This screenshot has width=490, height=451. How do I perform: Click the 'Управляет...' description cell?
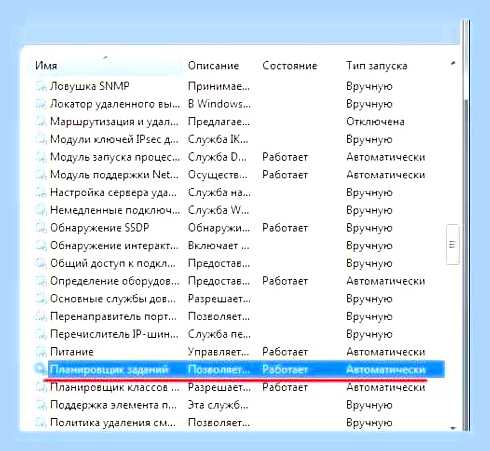coord(218,352)
